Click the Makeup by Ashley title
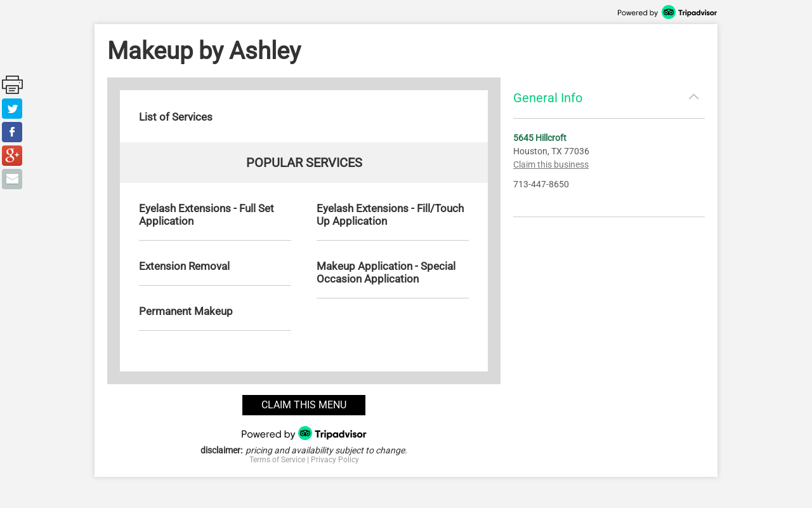This screenshot has width=812, height=508. pos(204,50)
